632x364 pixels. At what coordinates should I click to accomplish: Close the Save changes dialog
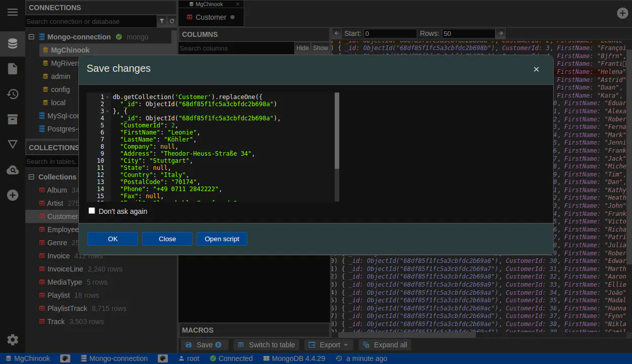pos(536,69)
